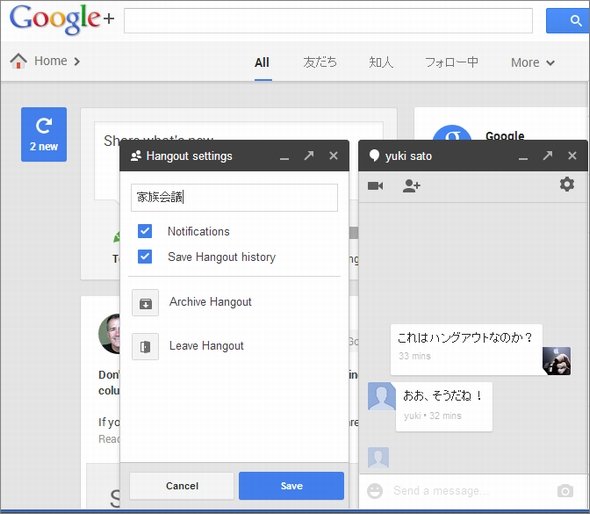Click the blue search magnifier button
Viewport: 590px width, 514px height.
click(567, 21)
